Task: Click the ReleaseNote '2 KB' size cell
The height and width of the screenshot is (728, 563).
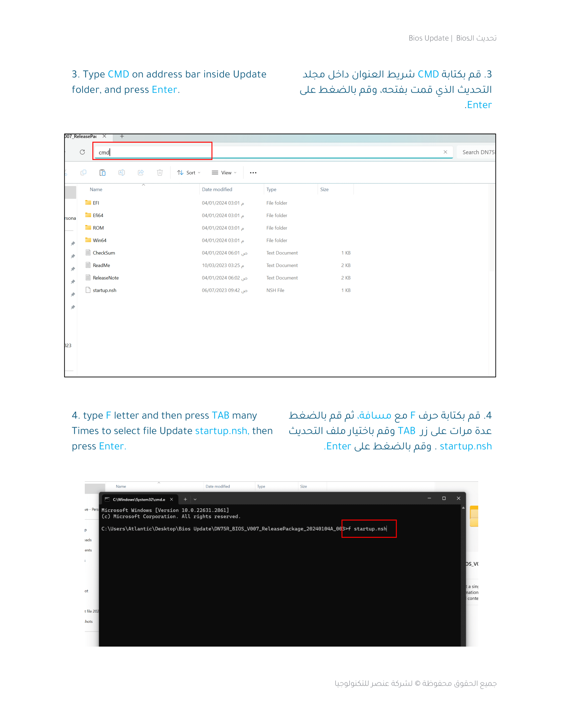Action: [x=346, y=278]
